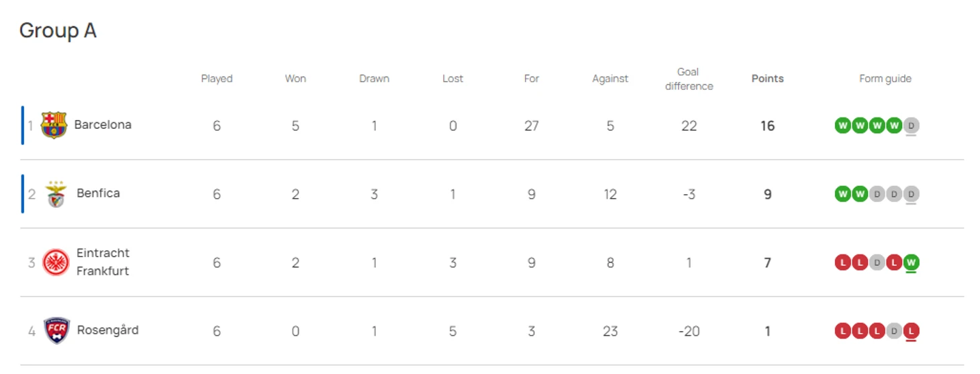Click the Goal difference column header
980x374 pixels.
pos(689,79)
